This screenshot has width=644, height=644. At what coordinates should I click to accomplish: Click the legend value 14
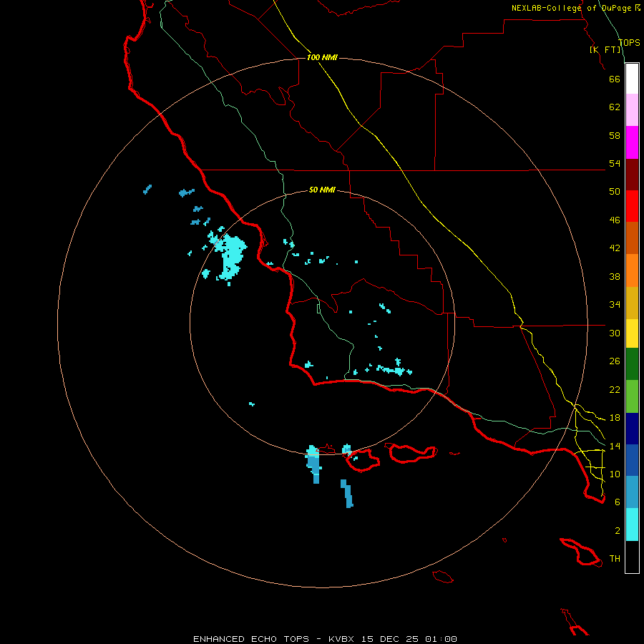click(615, 446)
